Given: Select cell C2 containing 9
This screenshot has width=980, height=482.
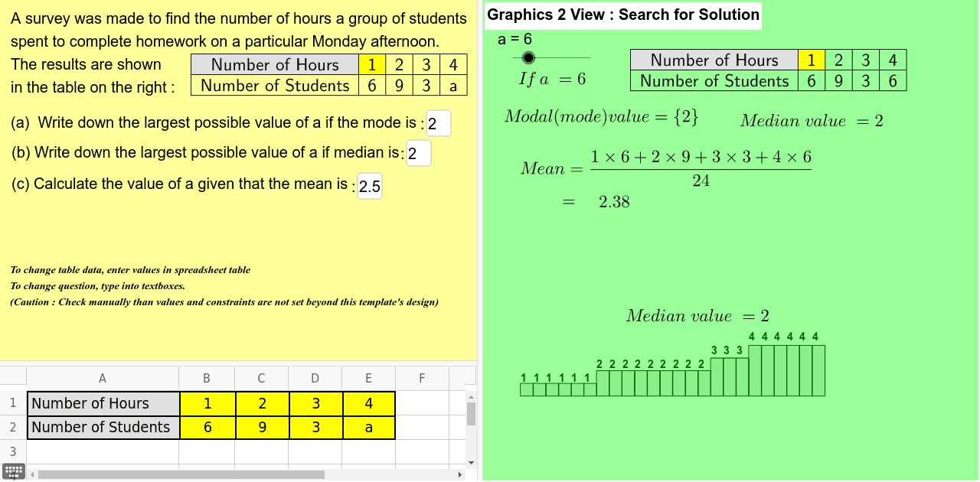Looking at the screenshot, I should (261, 427).
